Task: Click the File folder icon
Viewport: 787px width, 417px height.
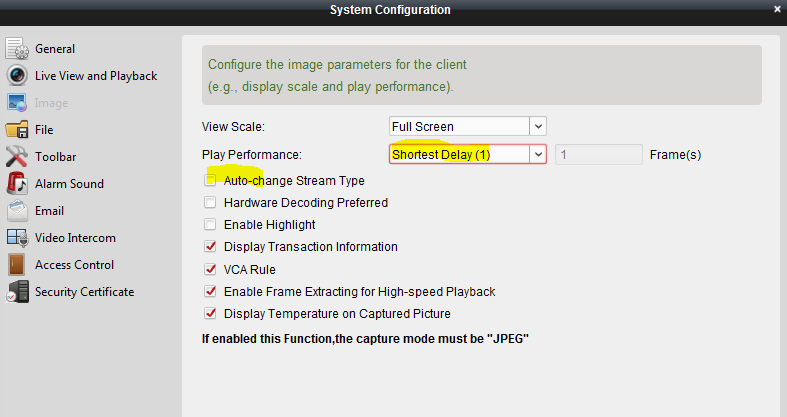Action: (x=17, y=130)
